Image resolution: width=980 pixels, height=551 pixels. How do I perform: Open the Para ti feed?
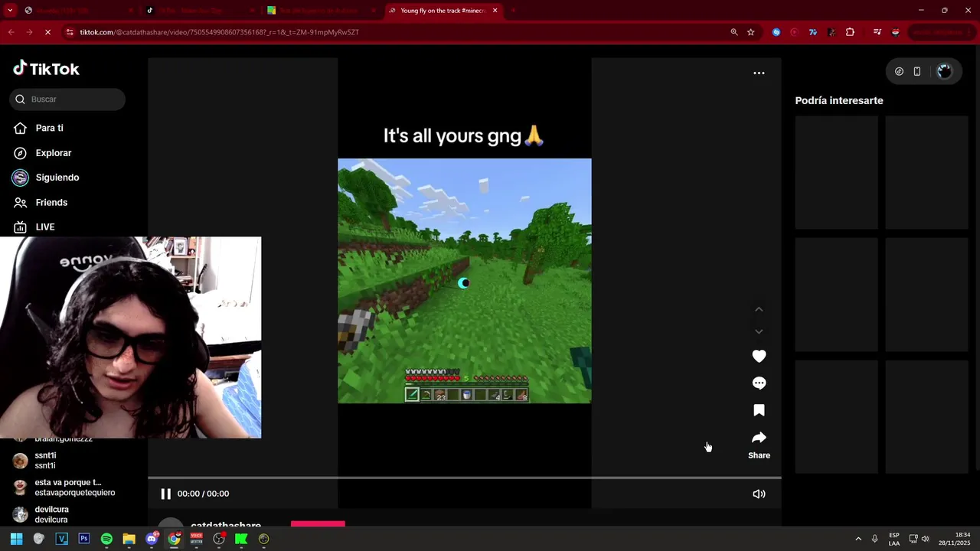pos(49,128)
